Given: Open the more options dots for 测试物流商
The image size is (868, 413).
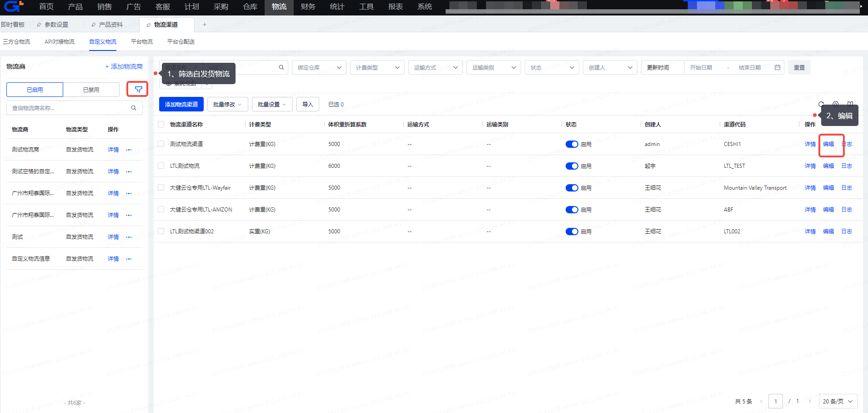Looking at the screenshot, I should tap(129, 150).
